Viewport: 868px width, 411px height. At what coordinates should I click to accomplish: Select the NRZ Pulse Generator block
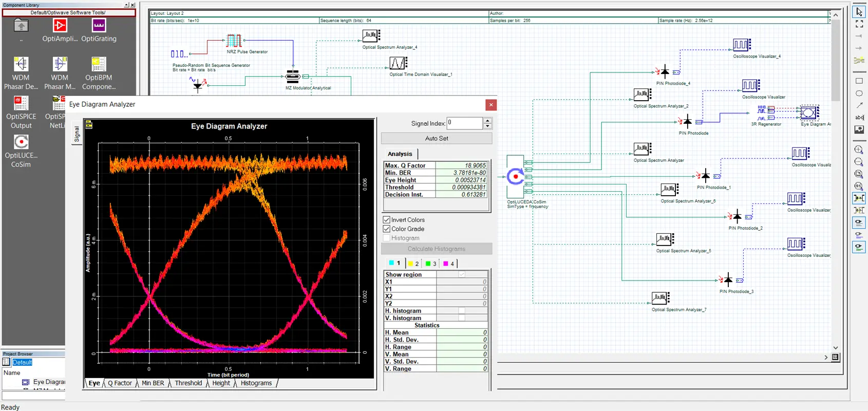(x=234, y=40)
